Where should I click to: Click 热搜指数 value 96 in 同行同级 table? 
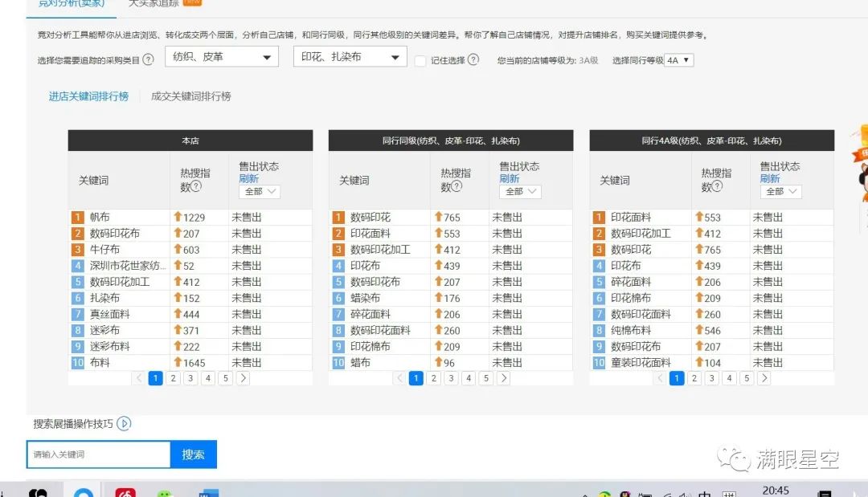click(x=449, y=363)
